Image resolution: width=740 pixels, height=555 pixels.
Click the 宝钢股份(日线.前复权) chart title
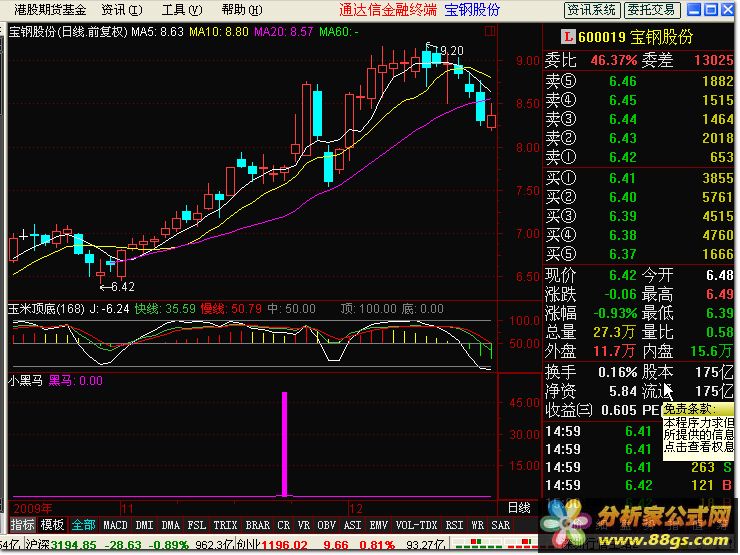pyautogui.click(x=68, y=32)
